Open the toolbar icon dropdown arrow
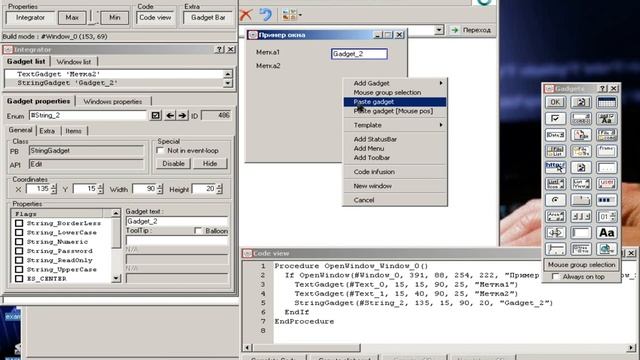 click(x=300, y=15)
